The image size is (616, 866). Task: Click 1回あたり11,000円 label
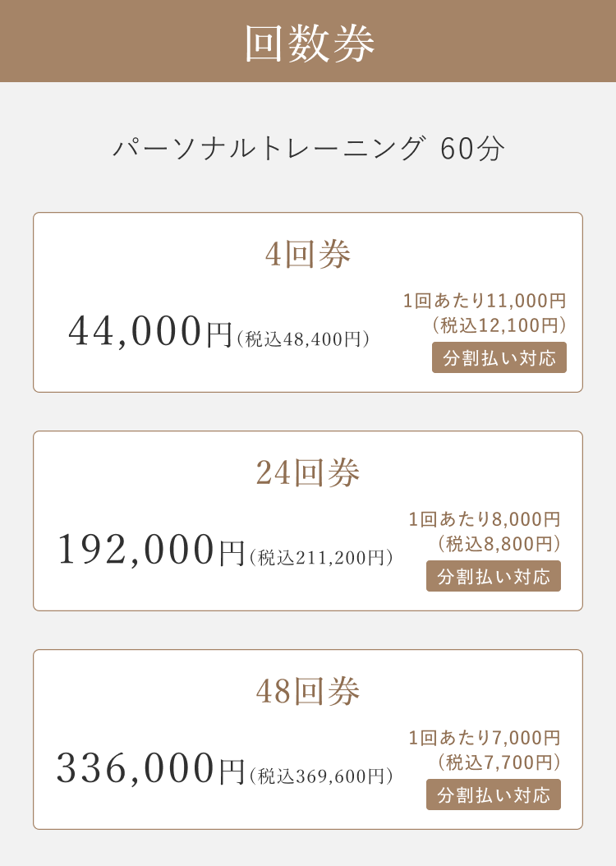click(485, 301)
